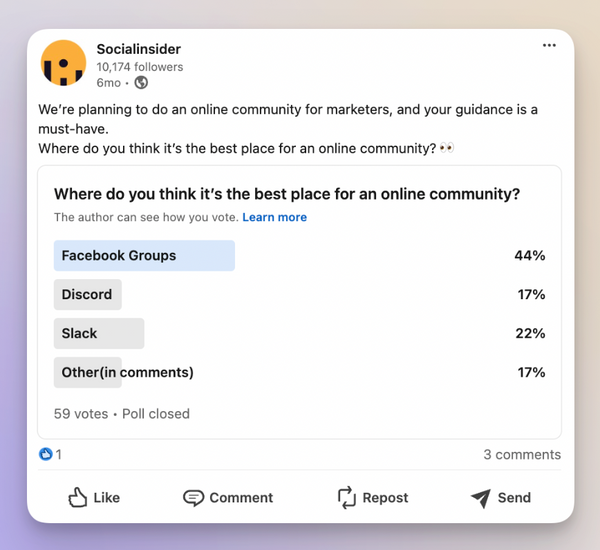
Task: Select the Other(in comments) poll option
Action: (x=127, y=372)
